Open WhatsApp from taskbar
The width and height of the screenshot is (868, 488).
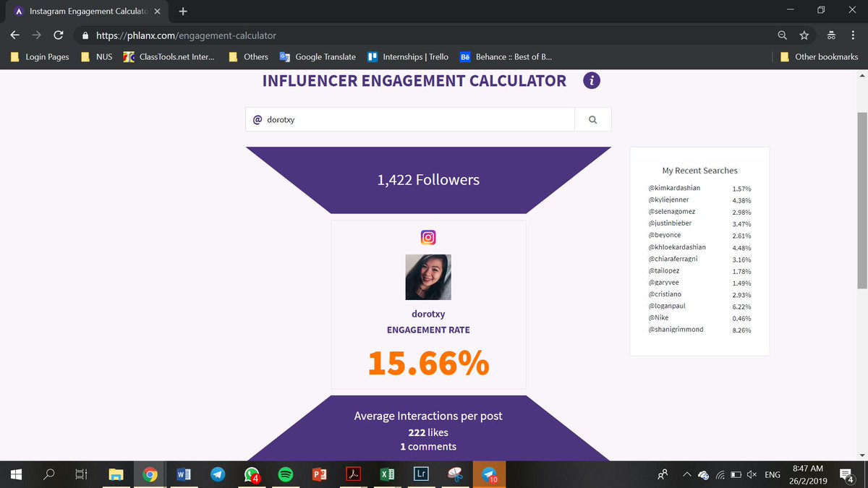click(252, 474)
